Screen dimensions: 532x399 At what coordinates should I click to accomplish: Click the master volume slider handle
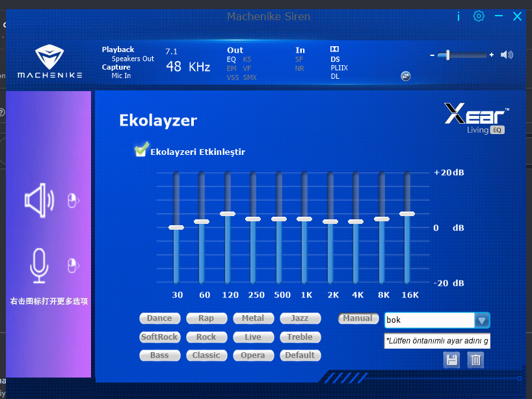tap(448, 55)
